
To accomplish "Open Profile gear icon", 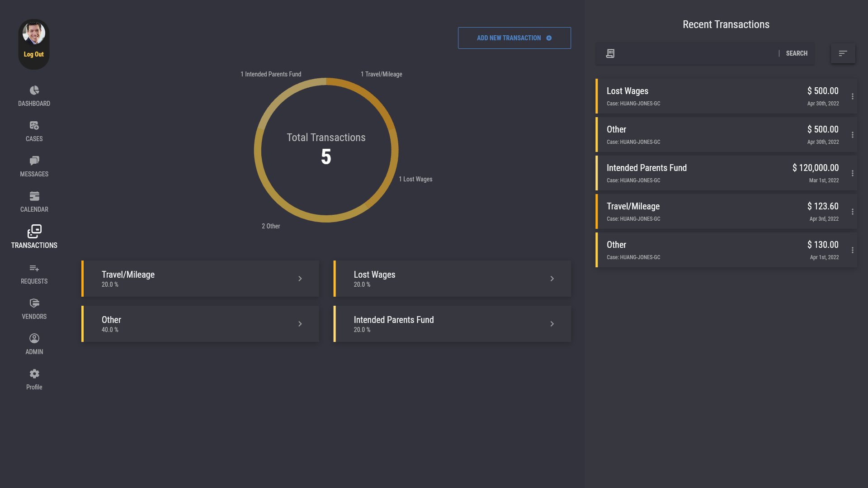I will click(34, 374).
